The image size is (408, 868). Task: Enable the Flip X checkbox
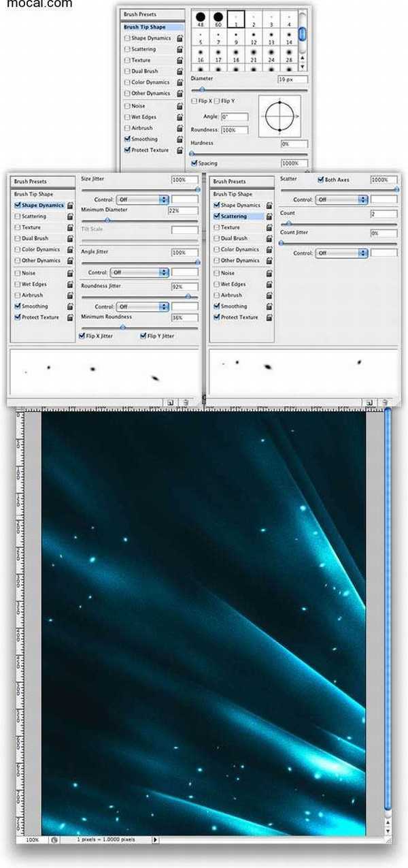(194, 101)
